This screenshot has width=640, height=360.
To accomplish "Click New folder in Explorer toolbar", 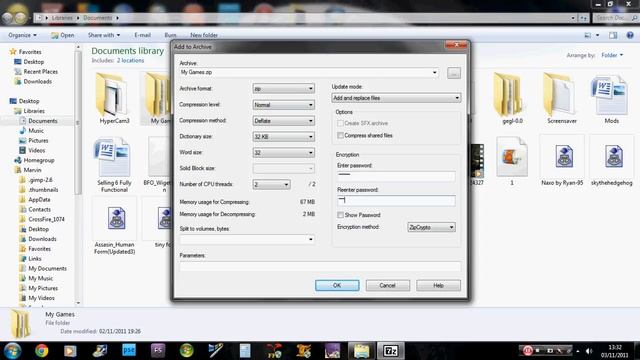I will [204, 35].
